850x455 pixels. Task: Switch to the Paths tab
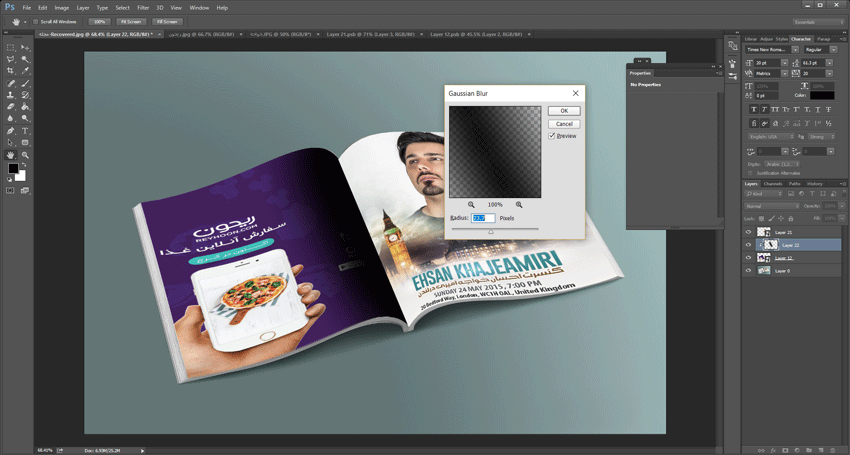click(795, 184)
